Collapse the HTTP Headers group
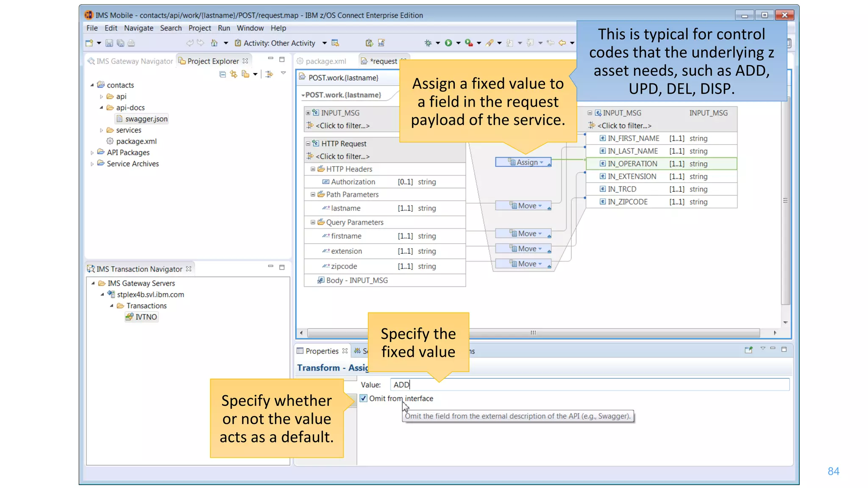868x488 pixels. coord(313,169)
